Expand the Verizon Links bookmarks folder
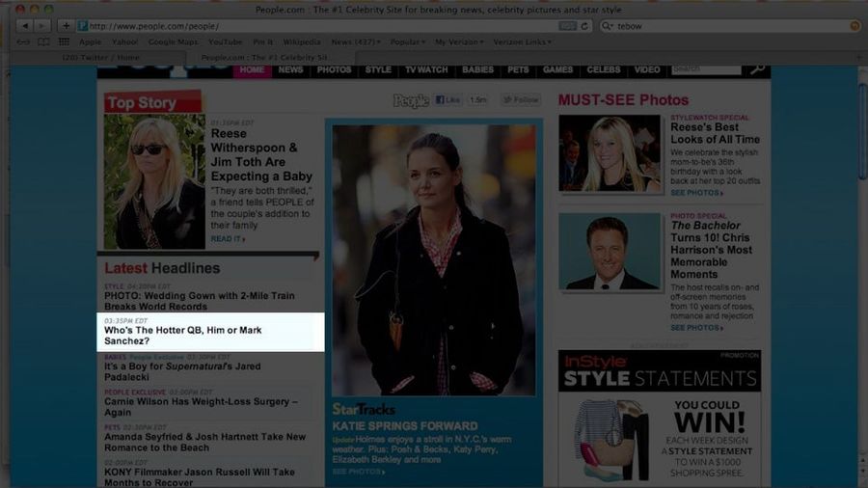This screenshot has height=488, width=868. click(522, 42)
